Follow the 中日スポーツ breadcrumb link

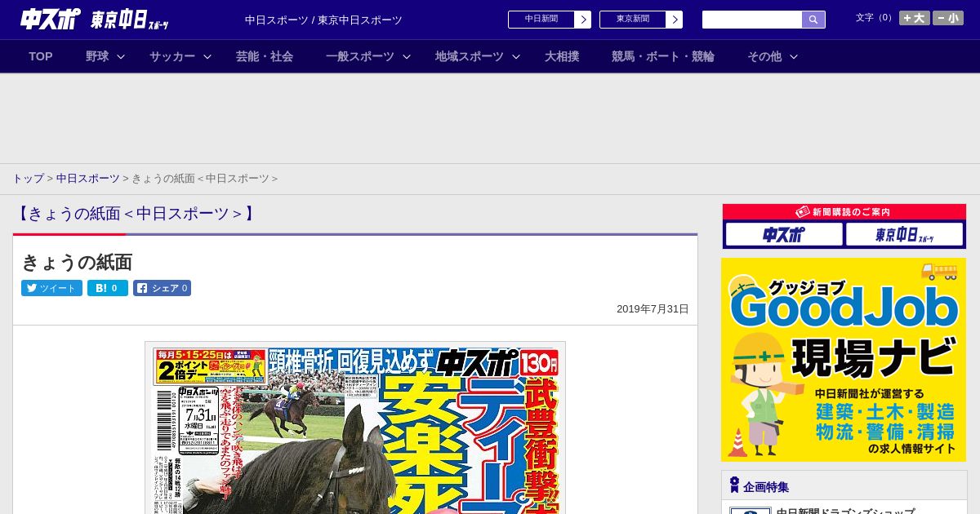coord(88,179)
